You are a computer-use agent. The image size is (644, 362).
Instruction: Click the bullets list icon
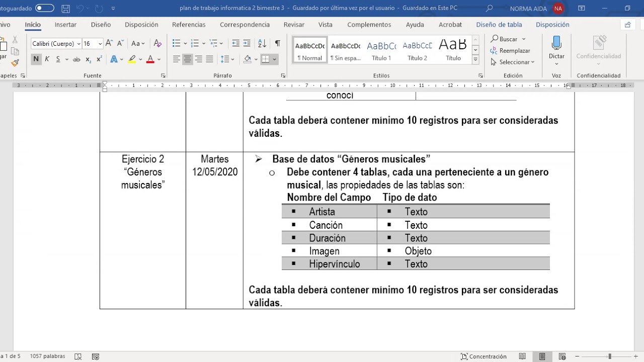coord(176,44)
